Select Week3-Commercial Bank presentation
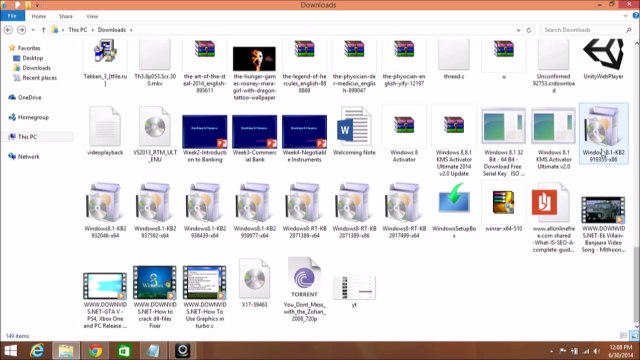Image resolution: width=640 pixels, height=360 pixels. [254, 138]
